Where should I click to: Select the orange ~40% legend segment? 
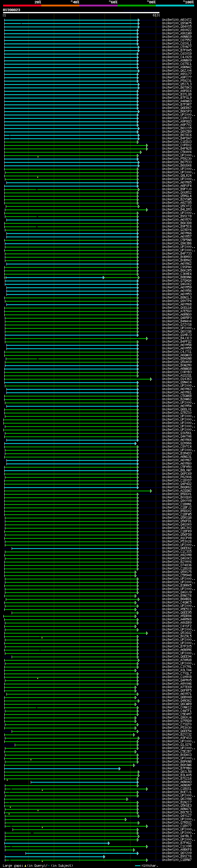(x=60, y=6)
